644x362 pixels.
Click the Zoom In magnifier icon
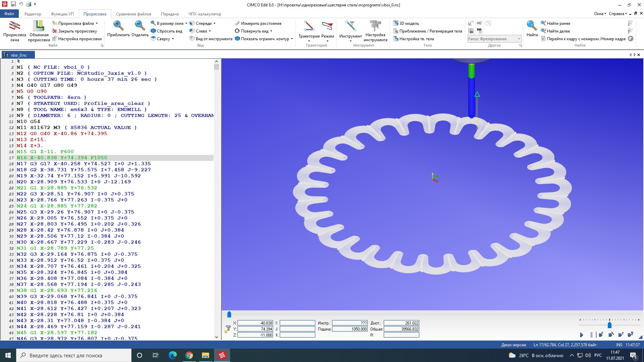(x=118, y=26)
